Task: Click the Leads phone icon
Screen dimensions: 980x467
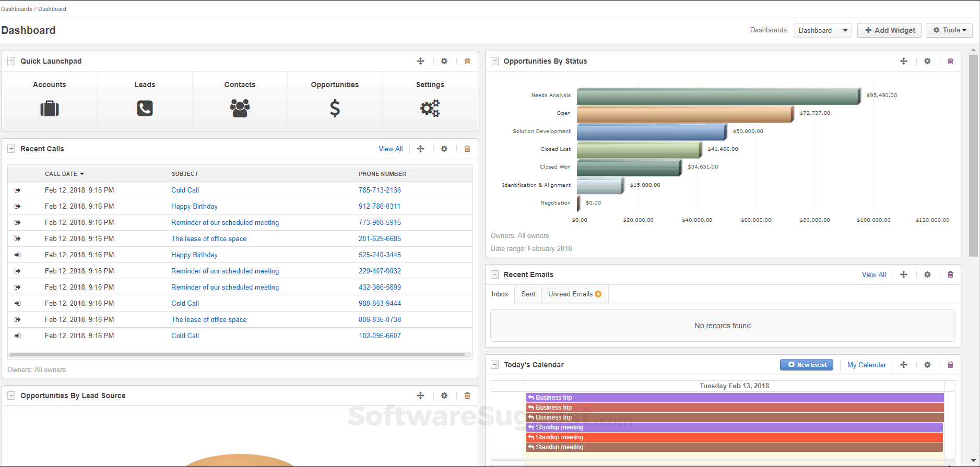Action: click(145, 109)
